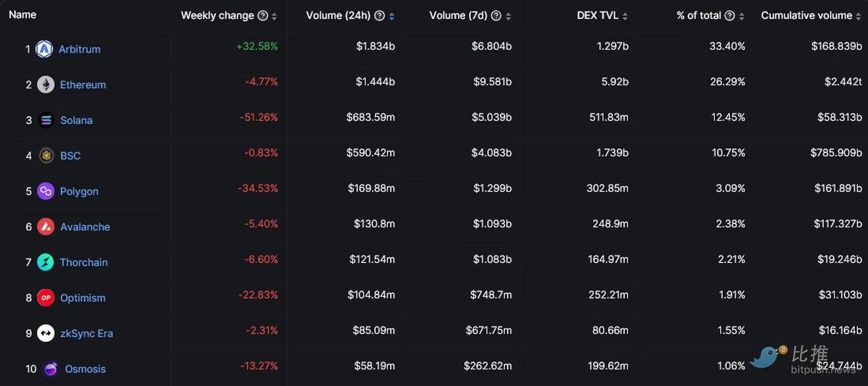The image size is (868, 386).
Task: Sort table by DEX TVL arrows
Action: pos(625,17)
